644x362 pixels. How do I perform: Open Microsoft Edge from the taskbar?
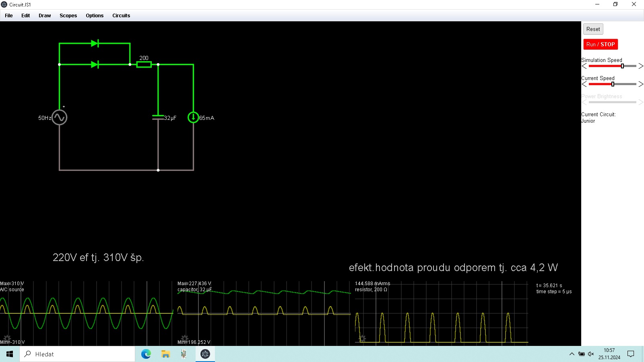(146, 354)
